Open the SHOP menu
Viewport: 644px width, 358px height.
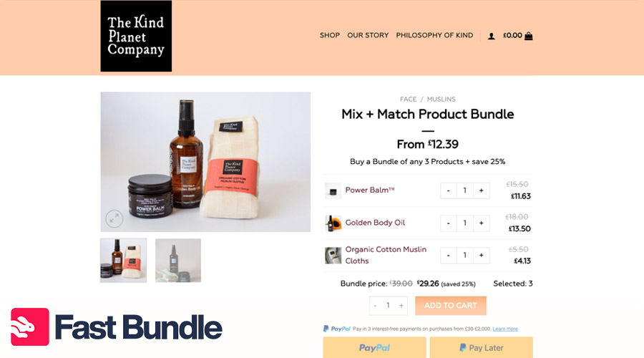330,35
